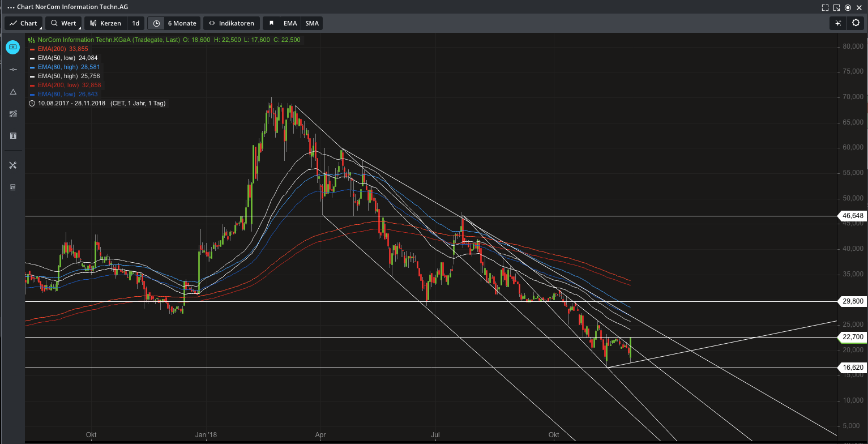868x444 pixels.
Task: Click the dark blue marker of EMA(80, low)
Action: 32,95
